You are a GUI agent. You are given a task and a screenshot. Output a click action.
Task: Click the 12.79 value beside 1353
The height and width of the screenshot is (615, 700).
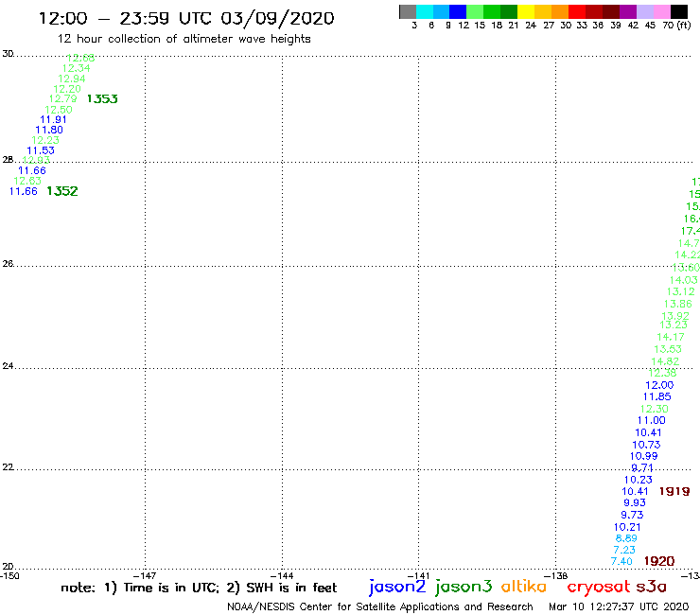63,98
